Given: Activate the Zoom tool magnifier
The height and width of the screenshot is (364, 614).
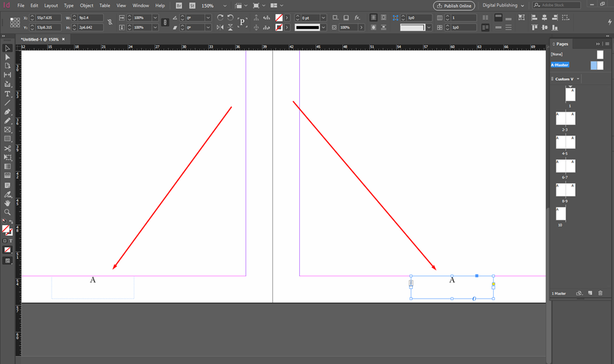Looking at the screenshot, I should (8, 212).
